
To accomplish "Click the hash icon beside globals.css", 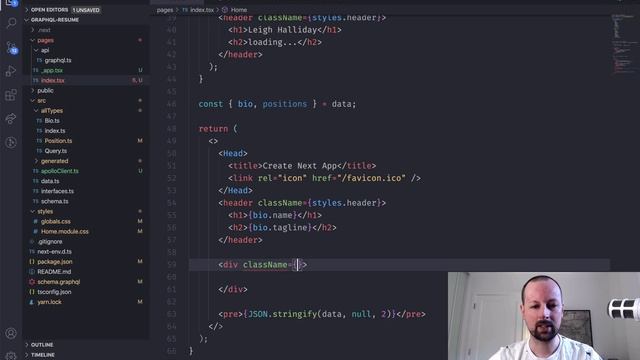I will tap(36, 221).
